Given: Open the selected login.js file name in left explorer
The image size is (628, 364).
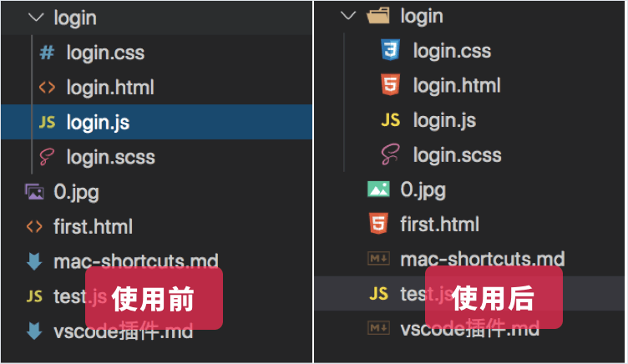Looking at the screenshot, I should click(98, 123).
